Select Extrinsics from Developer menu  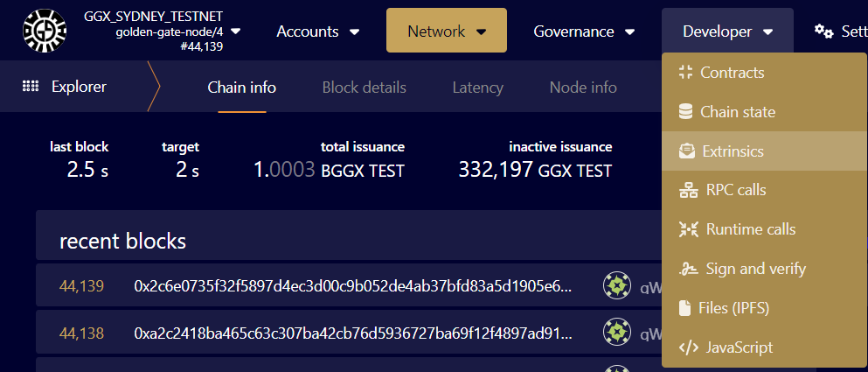(x=764, y=151)
